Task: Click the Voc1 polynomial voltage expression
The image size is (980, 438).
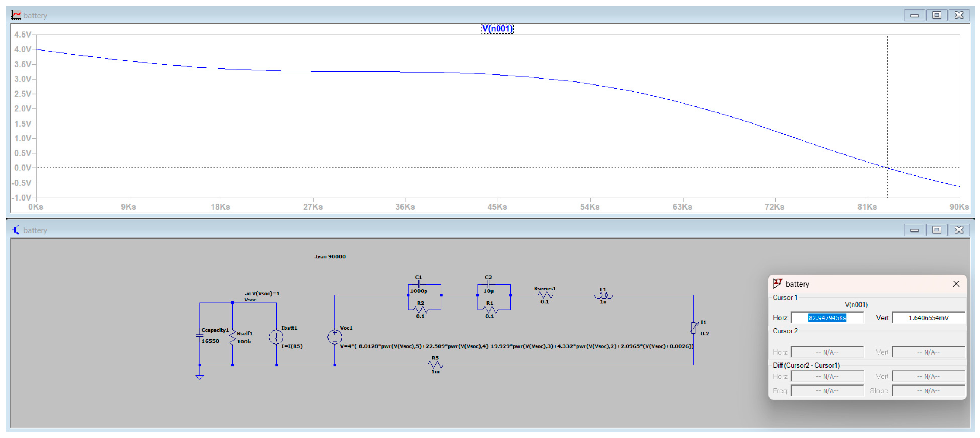Action: pyautogui.click(x=516, y=346)
